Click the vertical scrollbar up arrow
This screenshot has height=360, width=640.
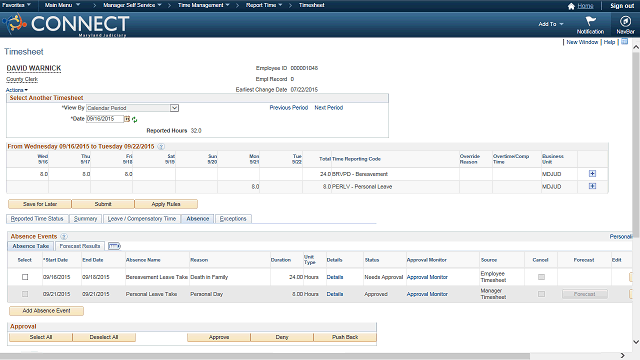tap(636, 47)
